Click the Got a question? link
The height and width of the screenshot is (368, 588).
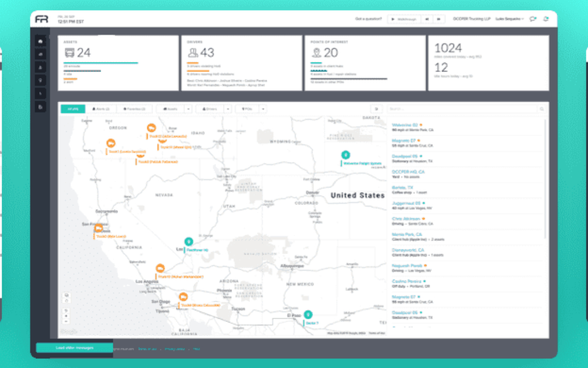368,19
